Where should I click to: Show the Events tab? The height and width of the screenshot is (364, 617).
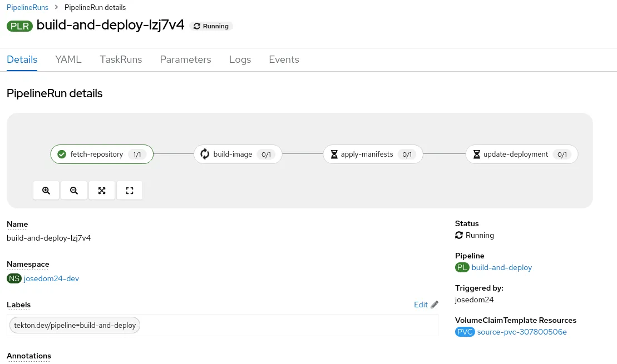pyautogui.click(x=284, y=59)
